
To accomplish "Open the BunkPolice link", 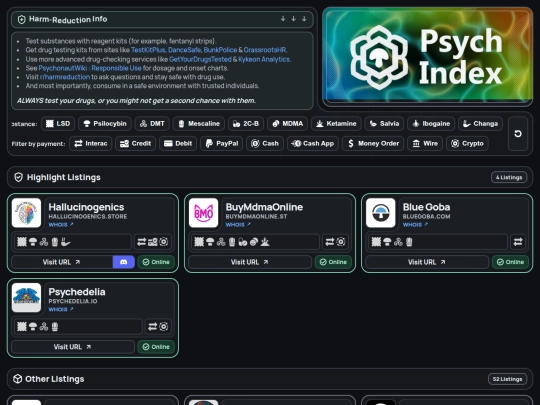I will click(x=220, y=50).
